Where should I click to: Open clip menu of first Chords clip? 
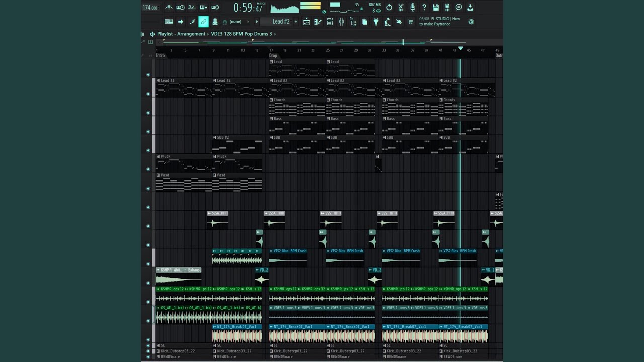271,100
